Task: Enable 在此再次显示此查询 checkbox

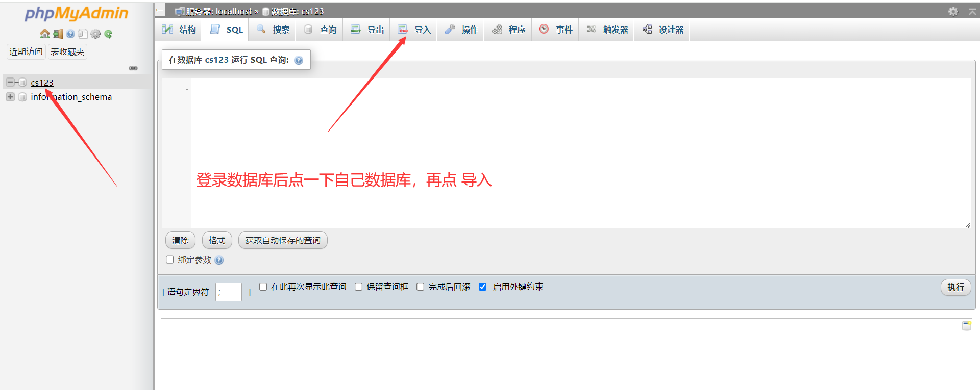Action: pos(263,287)
